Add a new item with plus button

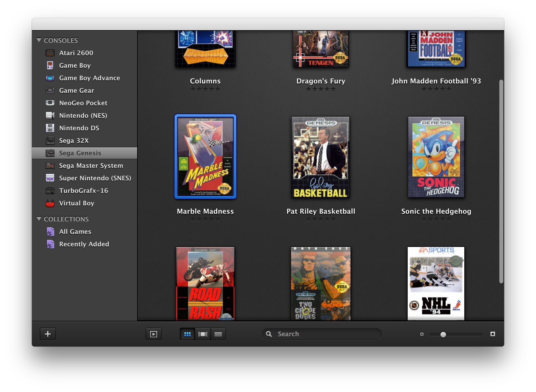48,334
